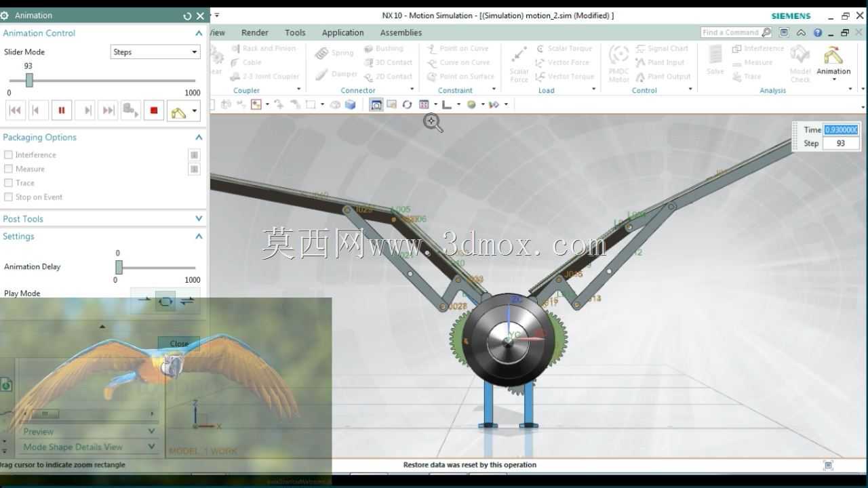Image resolution: width=868 pixels, height=488 pixels.
Task: Select Retrace play mode
Action: (x=187, y=300)
